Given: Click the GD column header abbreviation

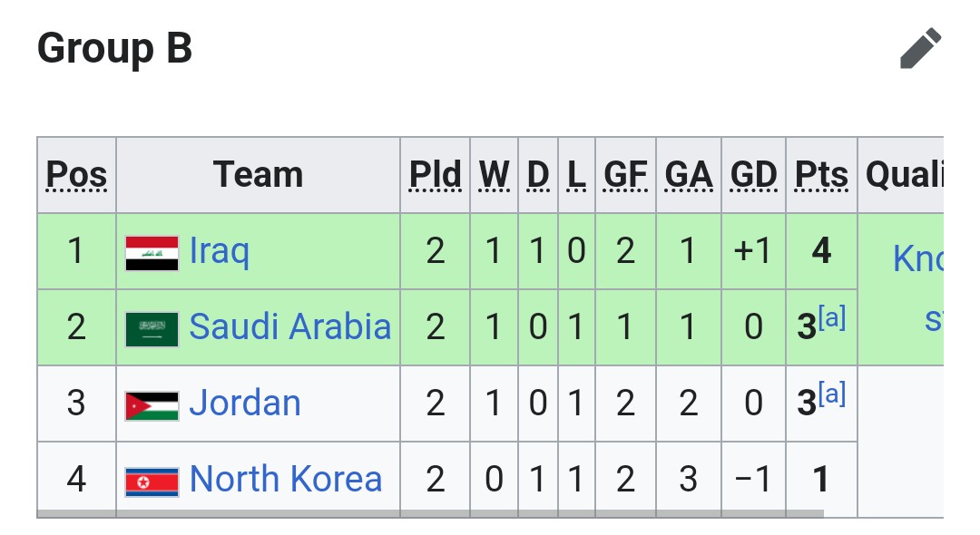Looking at the screenshot, I should (753, 174).
